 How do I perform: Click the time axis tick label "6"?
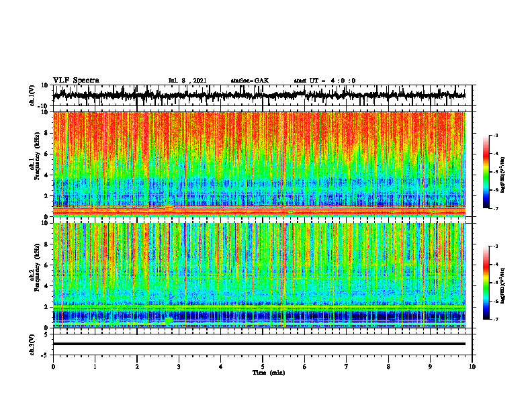pos(305,367)
